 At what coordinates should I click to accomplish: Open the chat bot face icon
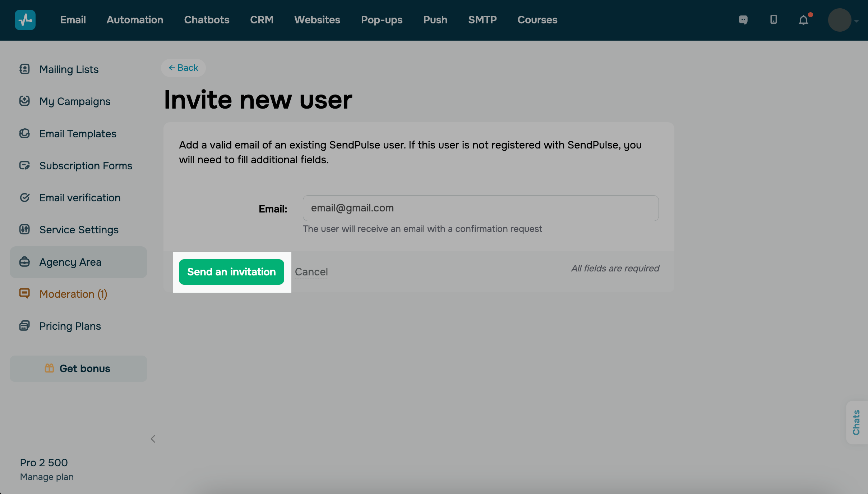coord(743,20)
